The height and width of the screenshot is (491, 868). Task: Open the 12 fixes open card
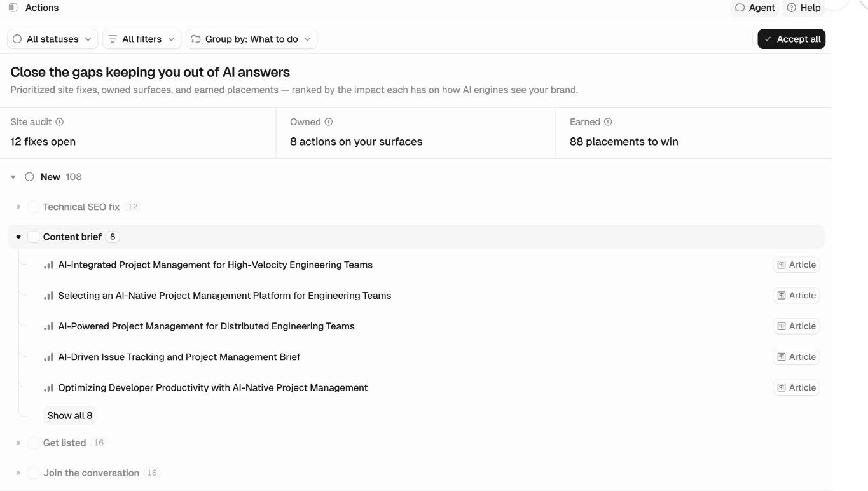click(x=138, y=133)
